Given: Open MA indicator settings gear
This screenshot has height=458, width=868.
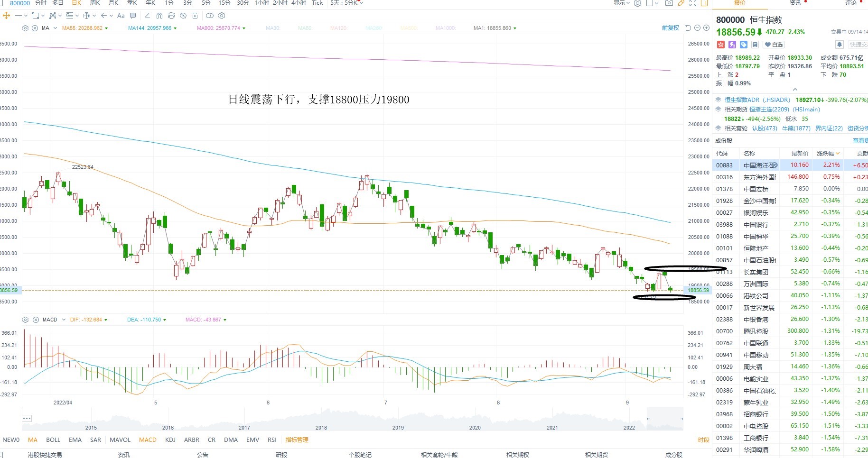Looking at the screenshot, I should point(25,28).
